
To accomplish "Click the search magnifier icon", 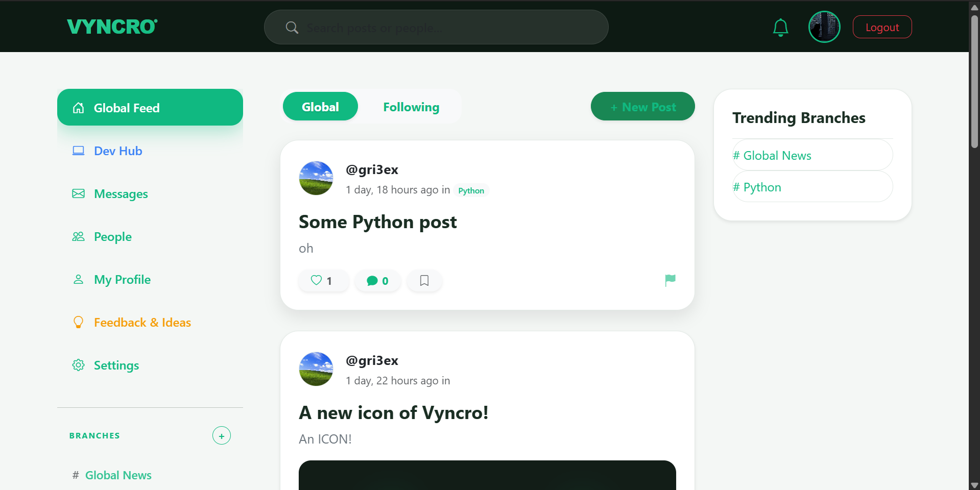I will 292,27.
